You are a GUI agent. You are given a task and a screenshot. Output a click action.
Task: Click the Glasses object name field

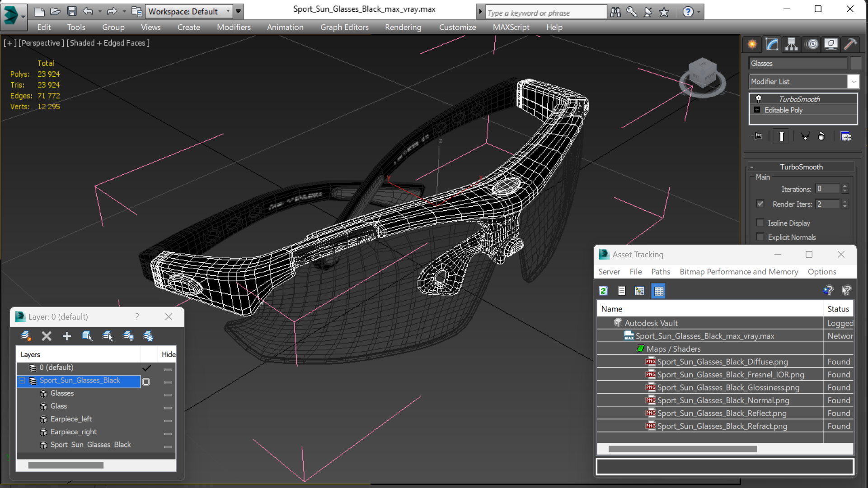pos(798,63)
